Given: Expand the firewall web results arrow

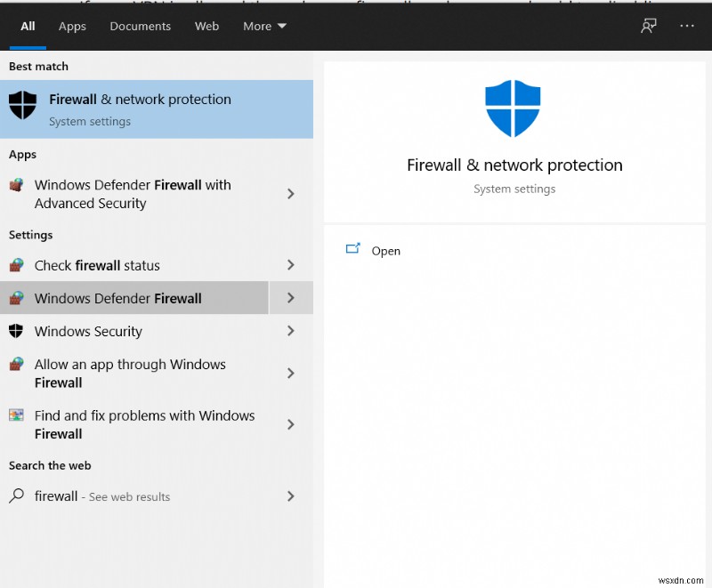Looking at the screenshot, I should [290, 496].
